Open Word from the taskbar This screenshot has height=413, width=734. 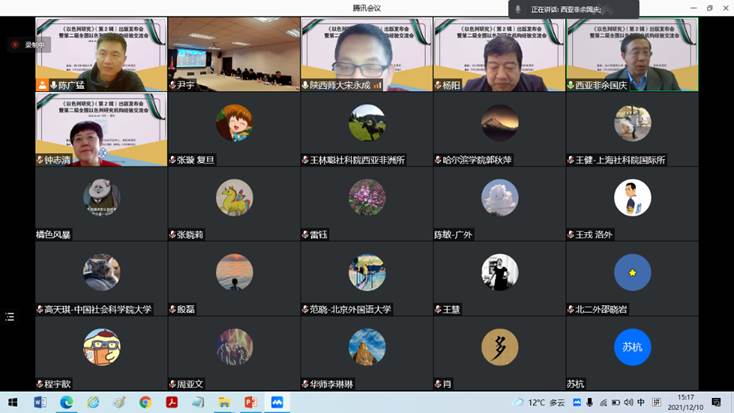coord(40,402)
